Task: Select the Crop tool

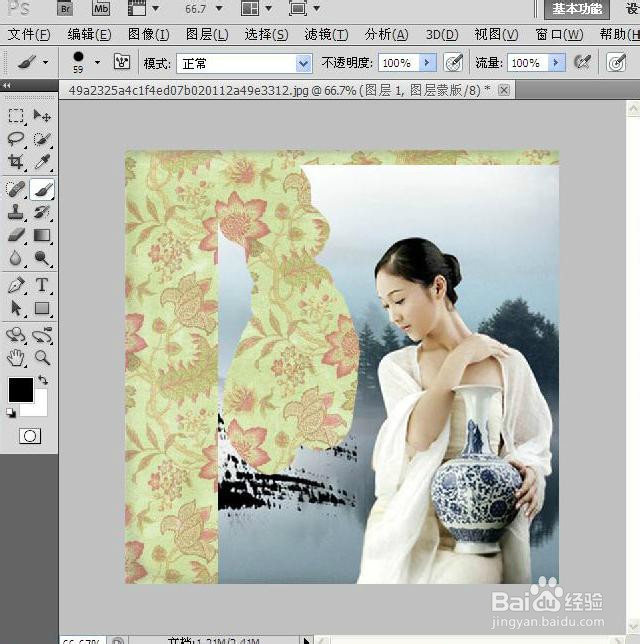Action: point(16,162)
